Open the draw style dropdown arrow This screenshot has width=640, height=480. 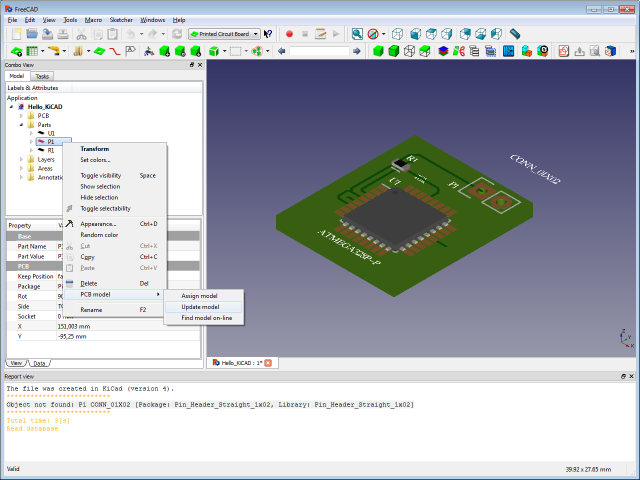tap(383, 34)
